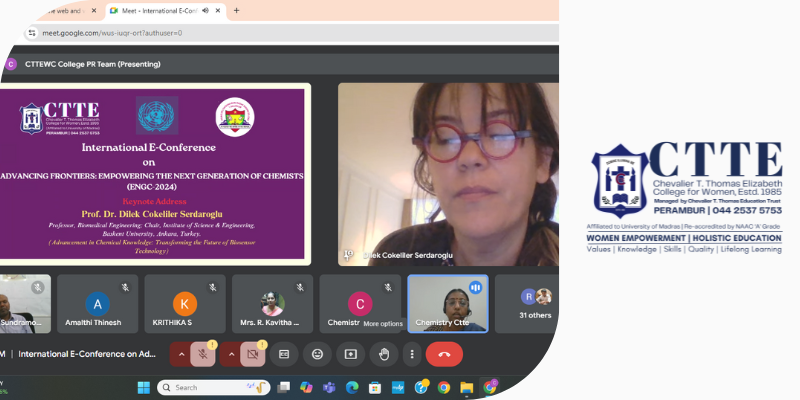Select Mrs. R. Kavitha participant tile
Viewport: 800px width, 400px height.
point(272,304)
